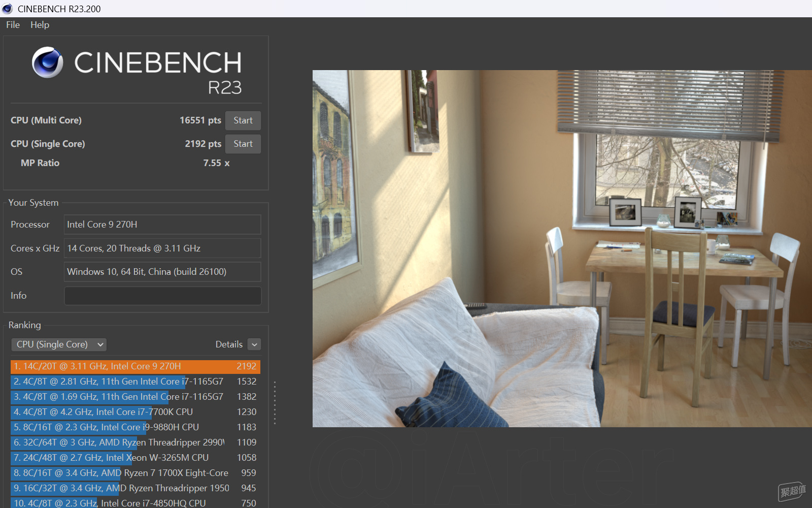Click the CPU (Multi Core) label
This screenshot has height=508, width=812.
(46, 120)
